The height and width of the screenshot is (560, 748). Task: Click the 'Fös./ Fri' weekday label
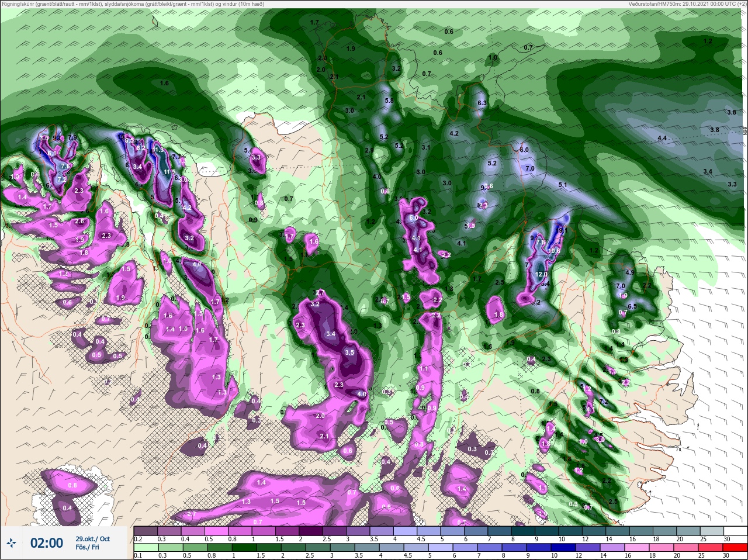[x=86, y=548]
